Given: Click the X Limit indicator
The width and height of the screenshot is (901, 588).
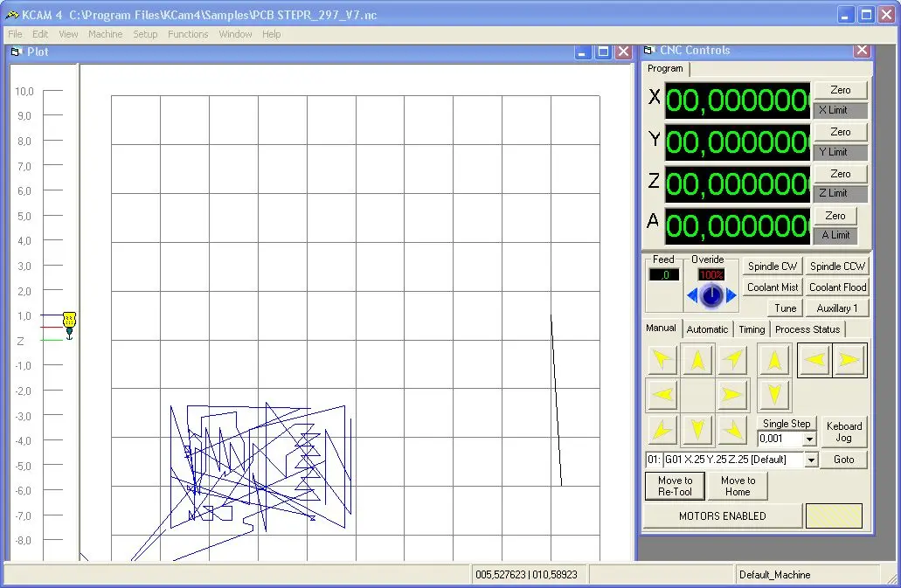Looking at the screenshot, I should point(840,110).
